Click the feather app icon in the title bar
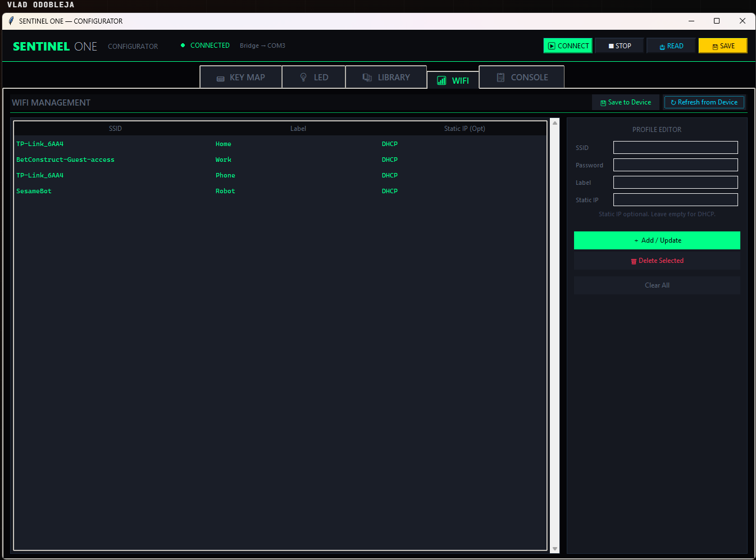The image size is (756, 560). click(x=11, y=21)
